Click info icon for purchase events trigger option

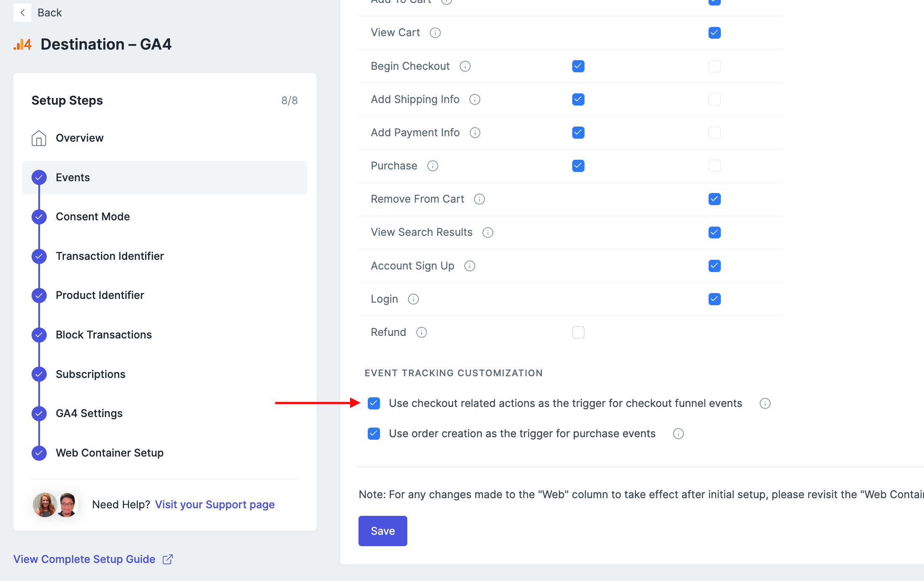pos(678,433)
